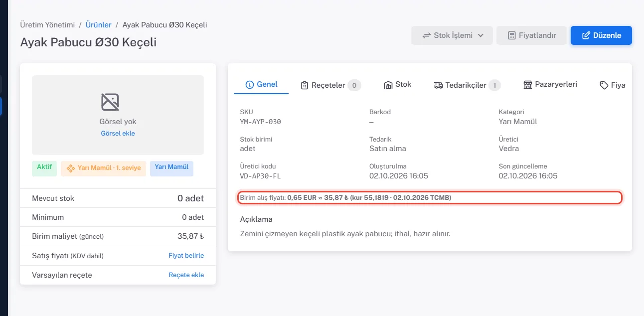Viewport: 644px width, 316px height.
Task: Click the Fiyatlandır button
Action: (531, 35)
